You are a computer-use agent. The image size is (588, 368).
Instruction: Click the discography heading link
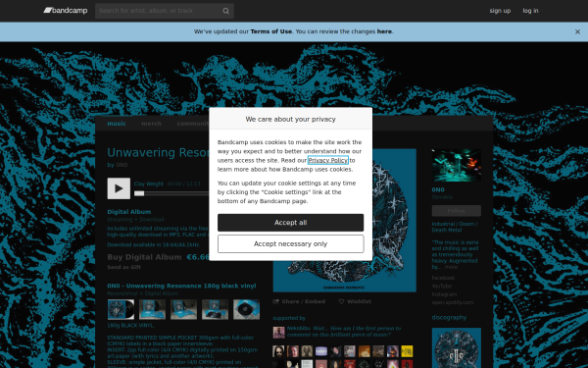click(449, 318)
